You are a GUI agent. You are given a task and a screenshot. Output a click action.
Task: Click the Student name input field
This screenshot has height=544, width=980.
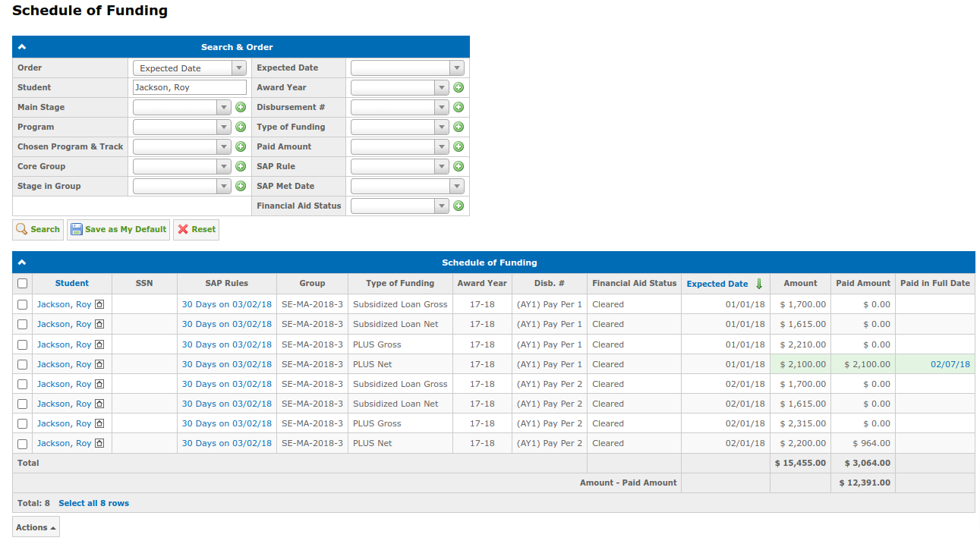click(x=190, y=87)
